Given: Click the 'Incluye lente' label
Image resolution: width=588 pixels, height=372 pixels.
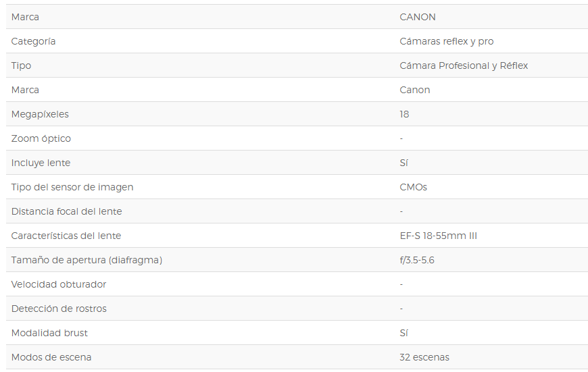Looking at the screenshot, I should tap(41, 163).
